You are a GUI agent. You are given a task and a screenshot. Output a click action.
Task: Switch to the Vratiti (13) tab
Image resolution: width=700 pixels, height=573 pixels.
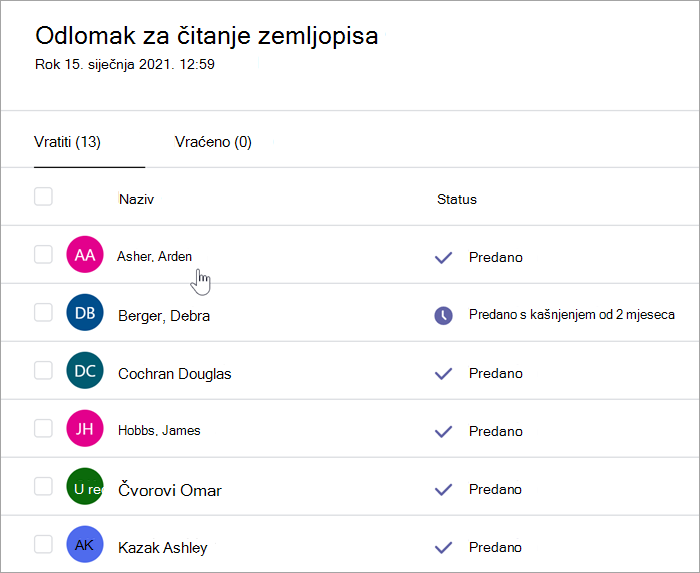point(67,142)
